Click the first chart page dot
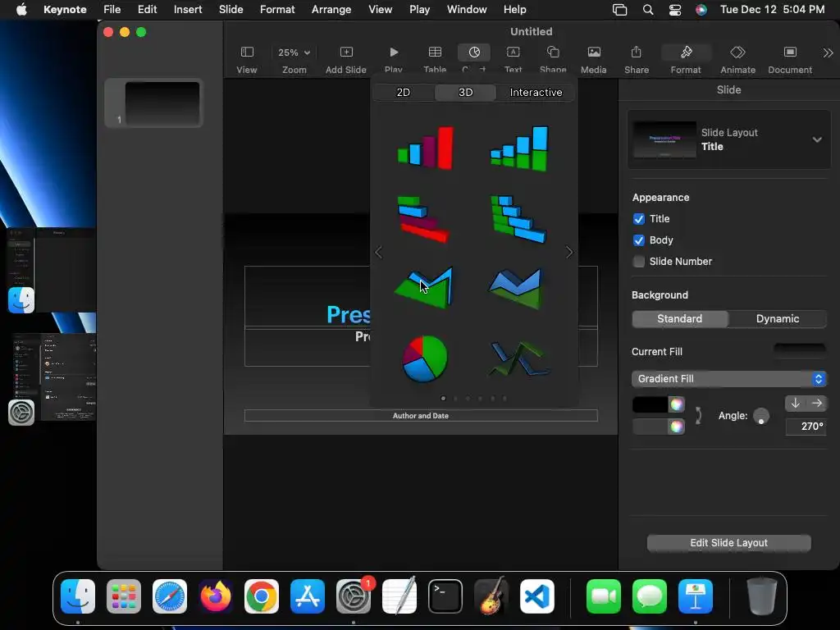Image resolution: width=840 pixels, height=630 pixels. (443, 399)
